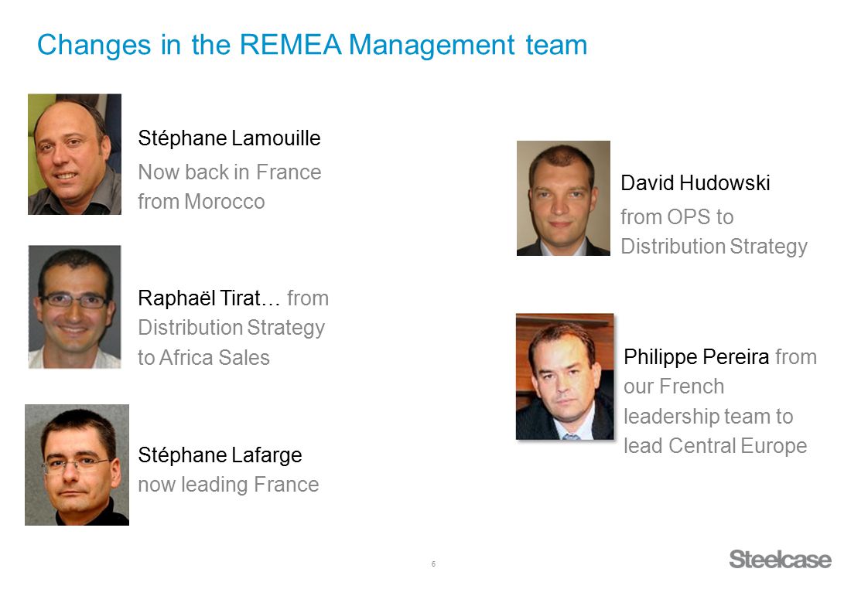The height and width of the screenshot is (613, 868).
Task: Click the text "leadership team to"
Action: coord(709,417)
